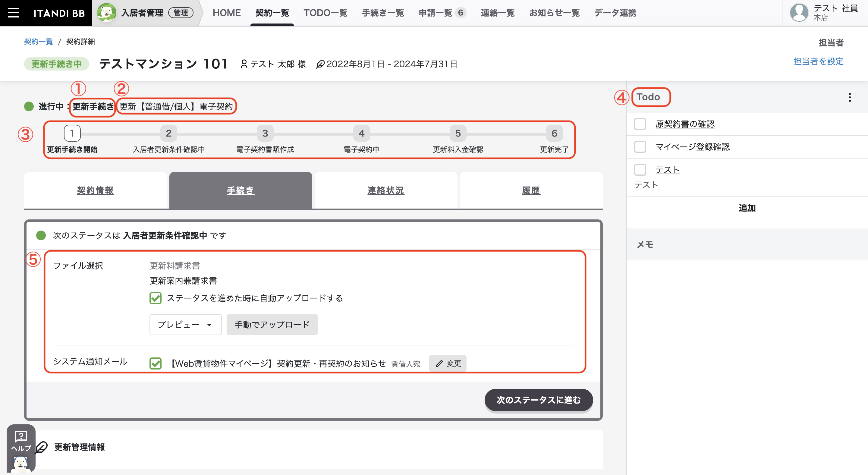The height and width of the screenshot is (475, 868).
Task: Open お知らせ一覧 in top navigation
Action: pos(554,13)
